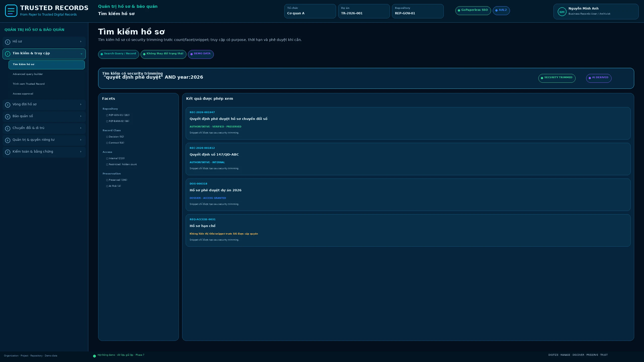Screen dimensions: 644x362
Task: Open Trình xem Trusted Record item
Action: pyautogui.click(x=47, y=84)
